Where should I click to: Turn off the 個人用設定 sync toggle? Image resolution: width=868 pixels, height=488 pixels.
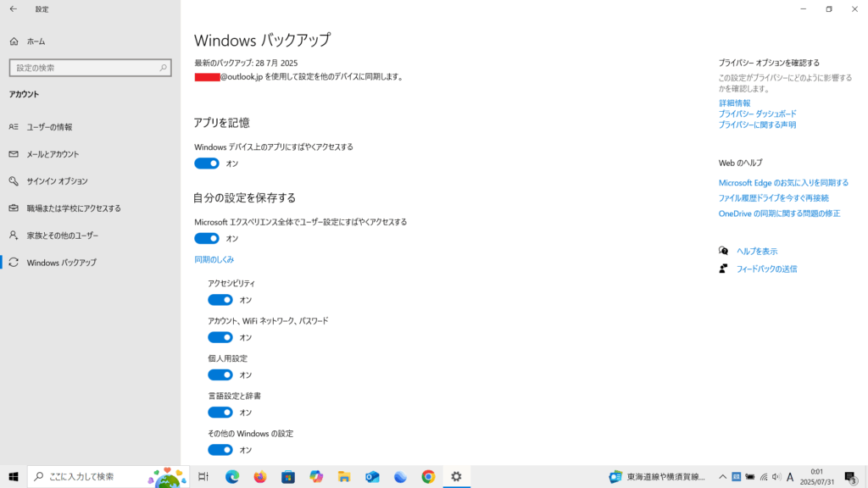tap(220, 375)
